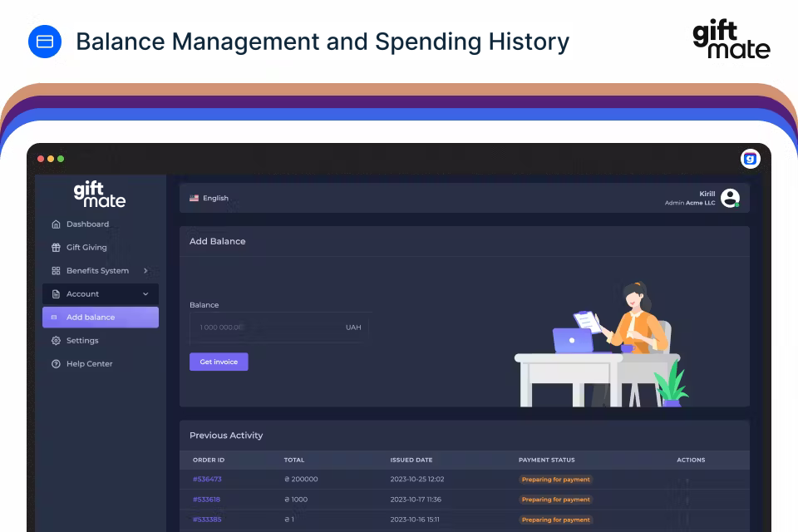Click the giftmate g icon in top-right corner
The image size is (798, 532).
[x=749, y=158]
